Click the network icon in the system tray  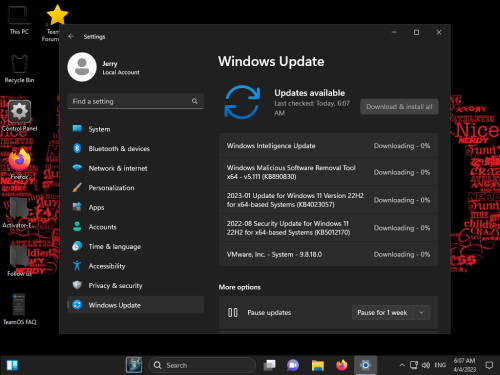(x=414, y=365)
